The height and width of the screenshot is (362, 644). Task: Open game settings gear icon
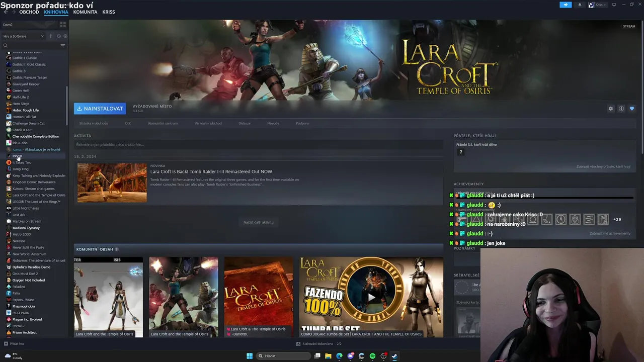coord(611,109)
